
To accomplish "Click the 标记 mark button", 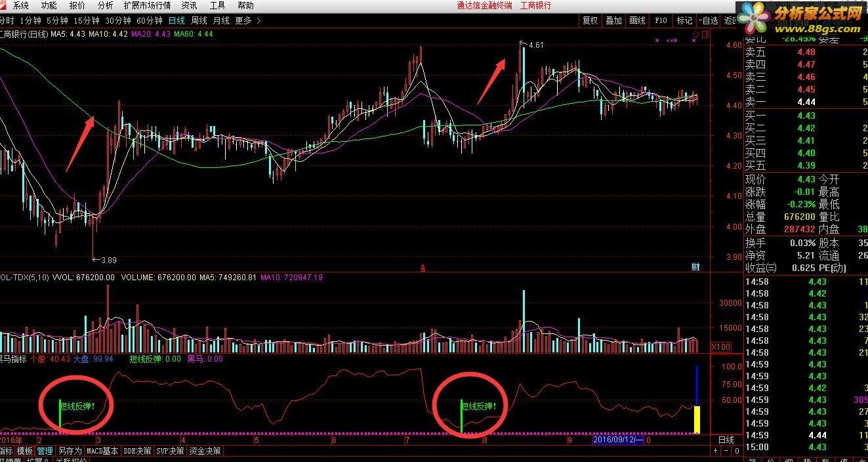I will coord(684,20).
